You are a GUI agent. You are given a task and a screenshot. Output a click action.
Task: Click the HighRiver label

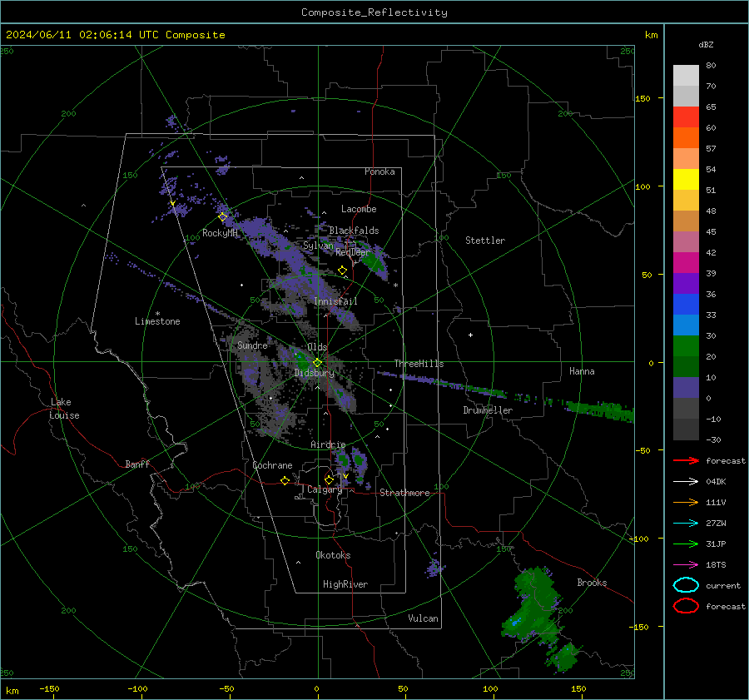coord(345,584)
